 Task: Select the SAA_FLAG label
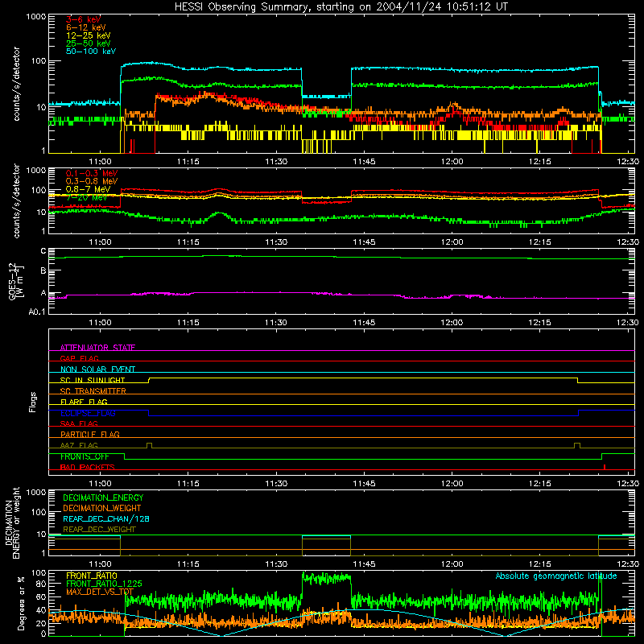coord(79,423)
